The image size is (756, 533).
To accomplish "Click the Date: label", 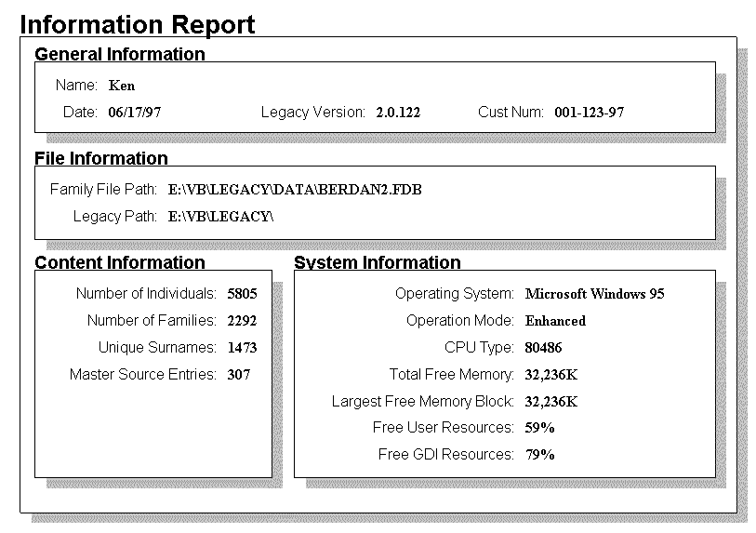I will click(80, 112).
